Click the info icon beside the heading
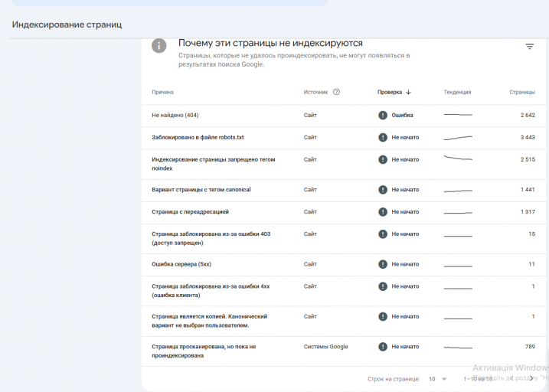 (158, 46)
